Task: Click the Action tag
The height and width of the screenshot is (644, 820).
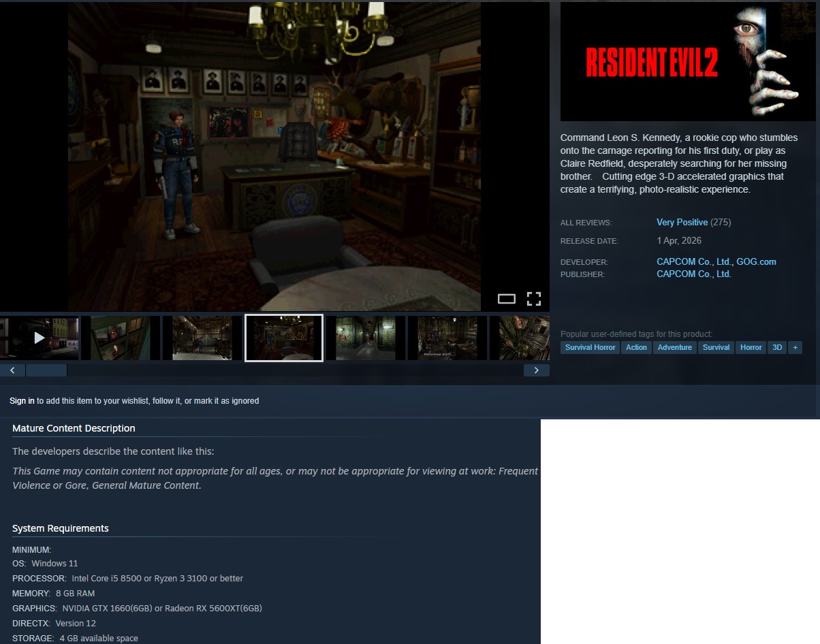Action: [x=636, y=347]
